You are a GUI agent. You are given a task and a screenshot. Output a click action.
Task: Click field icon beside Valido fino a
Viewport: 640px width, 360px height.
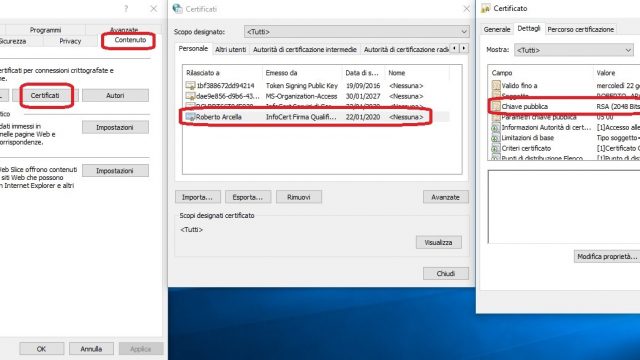click(496, 85)
